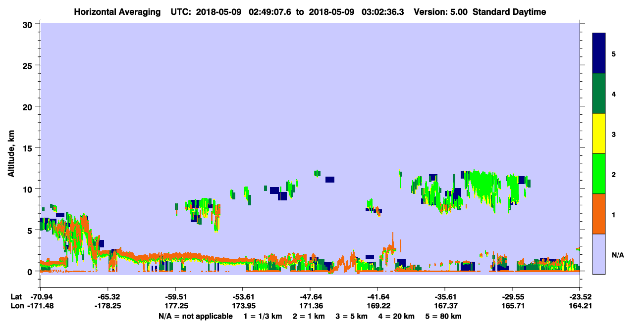This screenshot has width=644, height=330.
Task: Click the longitude value 171.36
Action: (x=310, y=306)
